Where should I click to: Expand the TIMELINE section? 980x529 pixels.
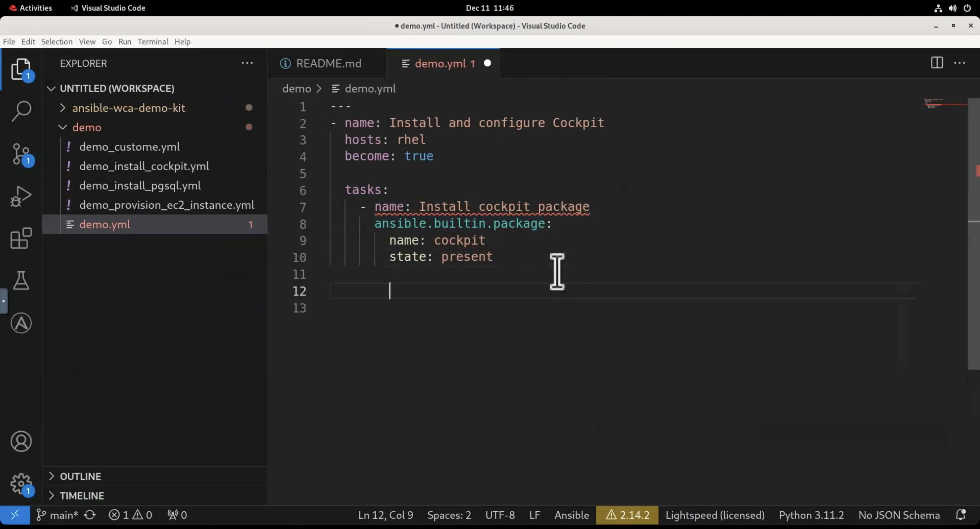click(x=155, y=496)
